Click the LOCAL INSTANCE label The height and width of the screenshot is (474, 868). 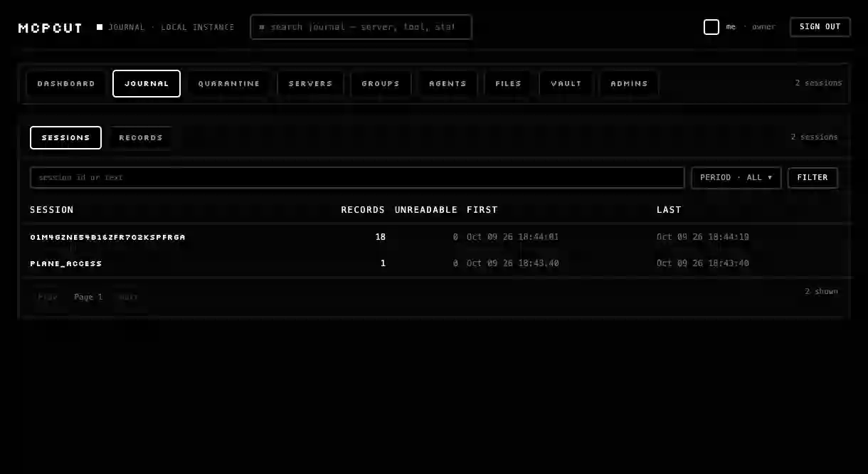click(x=198, y=27)
